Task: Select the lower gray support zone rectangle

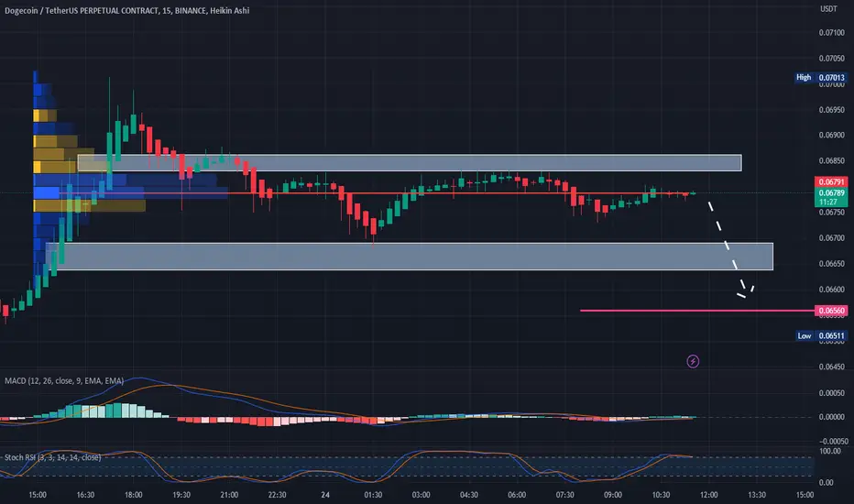Action: 411,256
